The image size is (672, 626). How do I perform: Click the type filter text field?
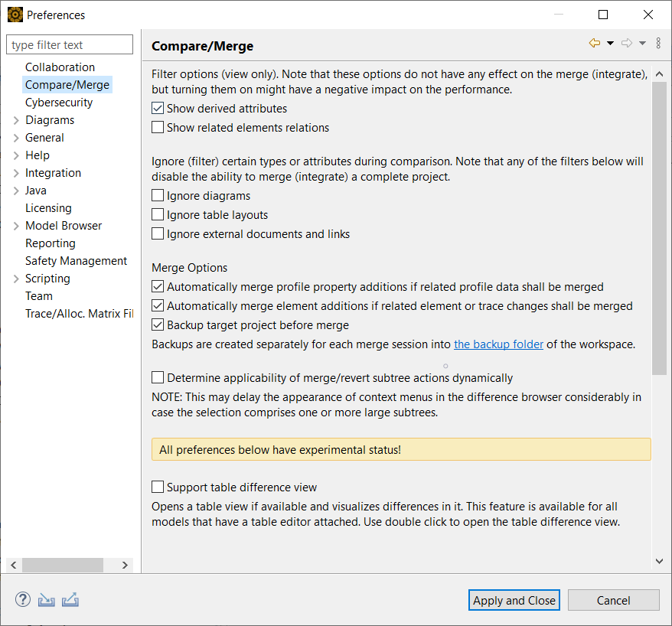[70, 45]
